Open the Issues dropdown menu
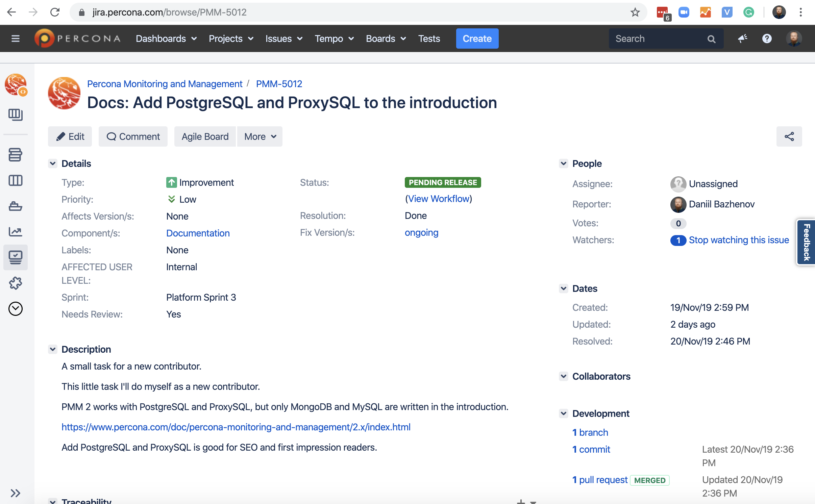 coord(284,39)
